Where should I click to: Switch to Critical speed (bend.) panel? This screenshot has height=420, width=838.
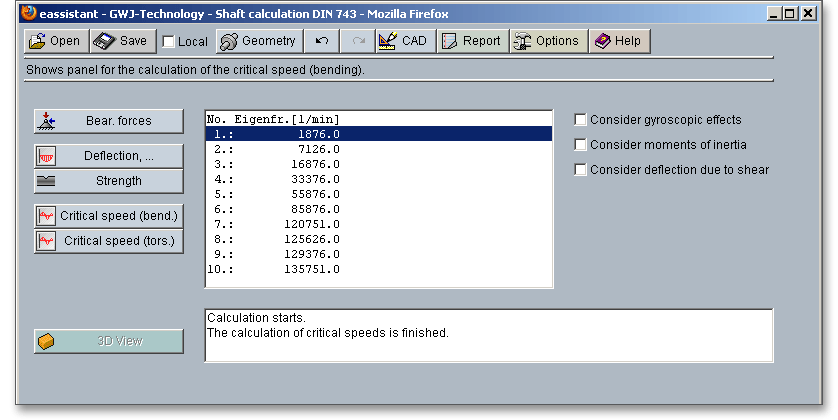pyautogui.click(x=109, y=216)
